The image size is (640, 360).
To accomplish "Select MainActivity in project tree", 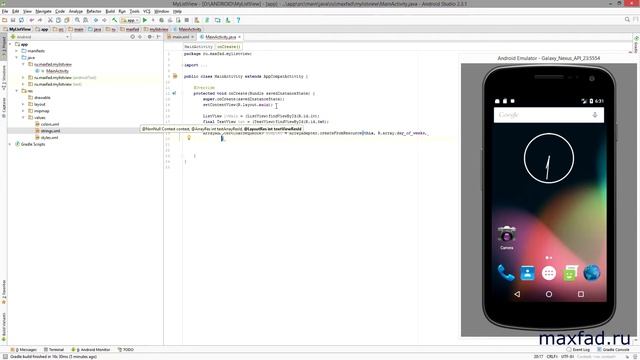I will tap(57, 71).
